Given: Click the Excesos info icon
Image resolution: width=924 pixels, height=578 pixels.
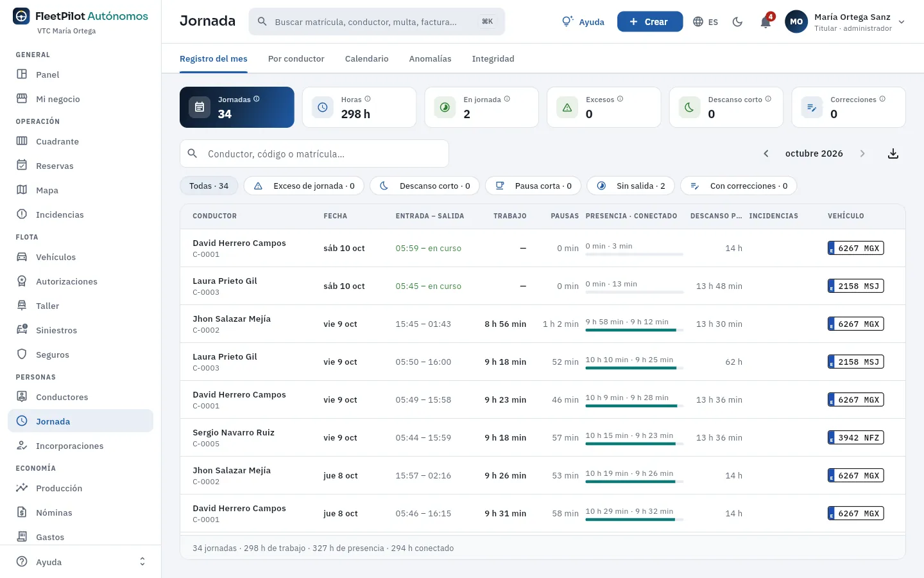Looking at the screenshot, I should 620,99.
